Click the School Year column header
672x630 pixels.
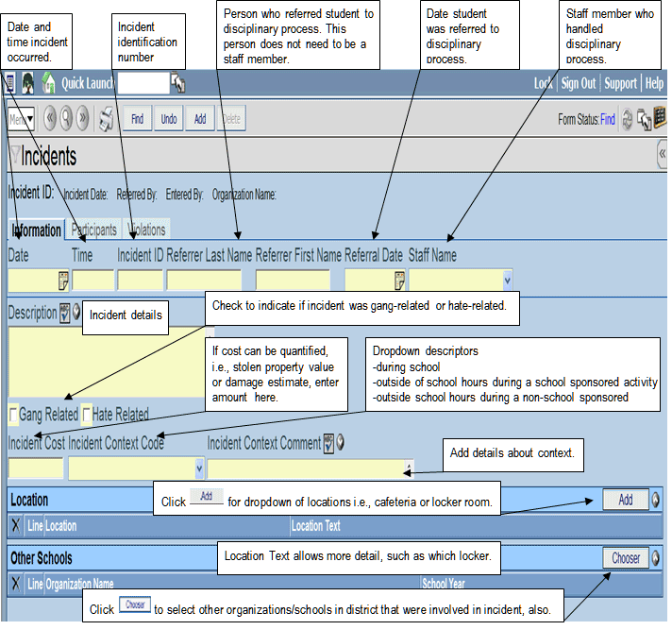pyautogui.click(x=444, y=584)
